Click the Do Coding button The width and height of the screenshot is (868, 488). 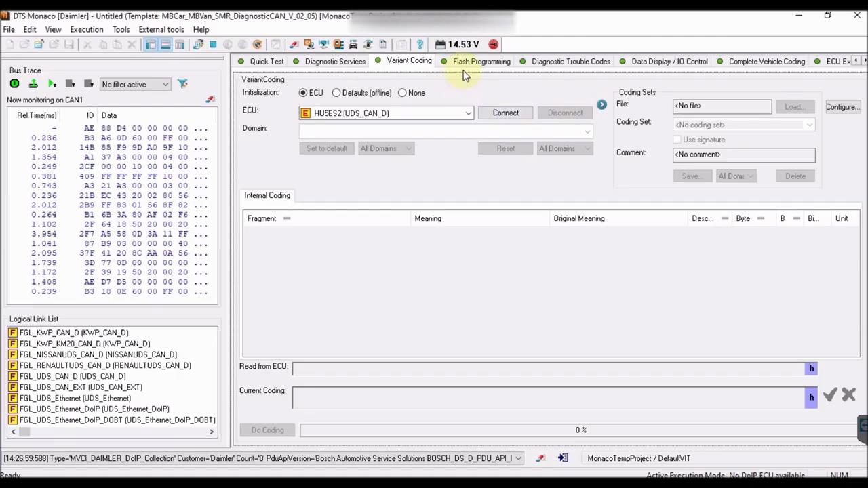click(268, 430)
